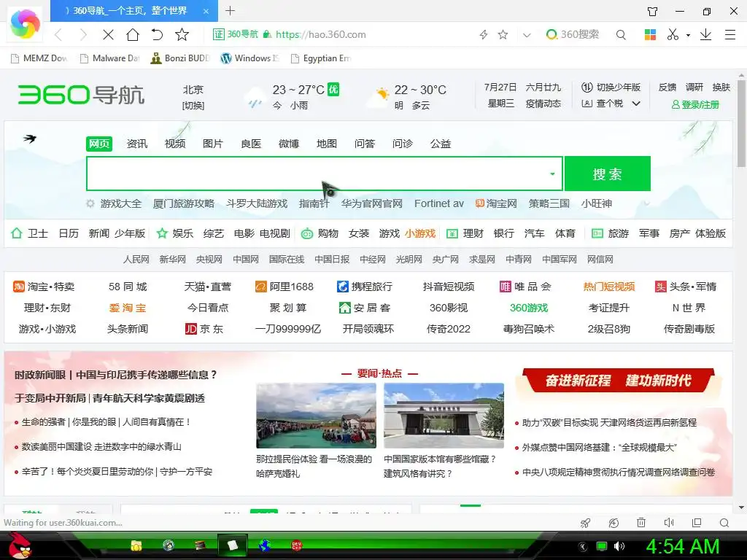Open the downloads arrow icon
The width and height of the screenshot is (747, 560).
tap(705, 34)
